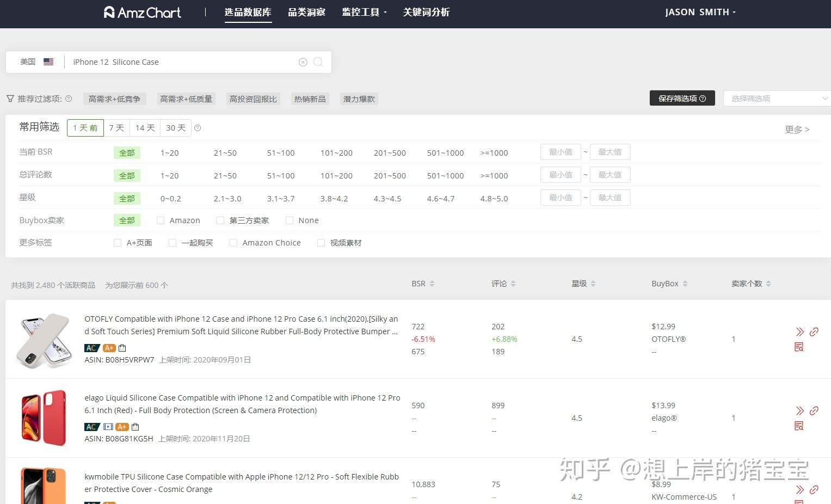Screen dimensions: 831x504
Task: Check the 第三方卖家 checkbox
Action: (x=220, y=220)
